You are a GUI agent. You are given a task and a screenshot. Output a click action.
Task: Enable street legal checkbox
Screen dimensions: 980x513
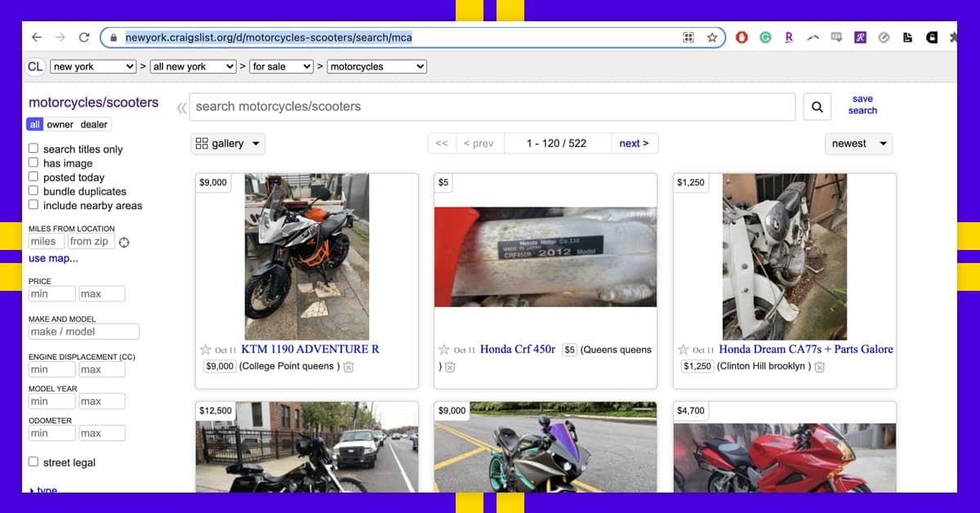tap(33, 462)
